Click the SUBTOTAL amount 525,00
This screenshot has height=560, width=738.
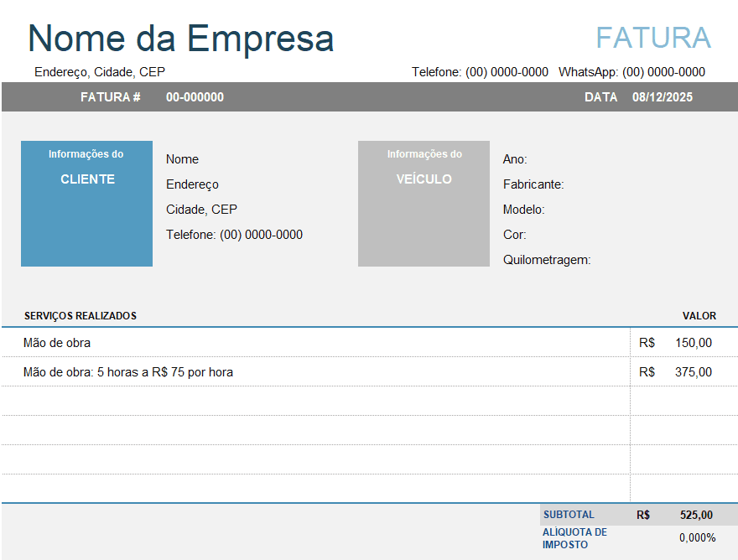click(x=696, y=515)
